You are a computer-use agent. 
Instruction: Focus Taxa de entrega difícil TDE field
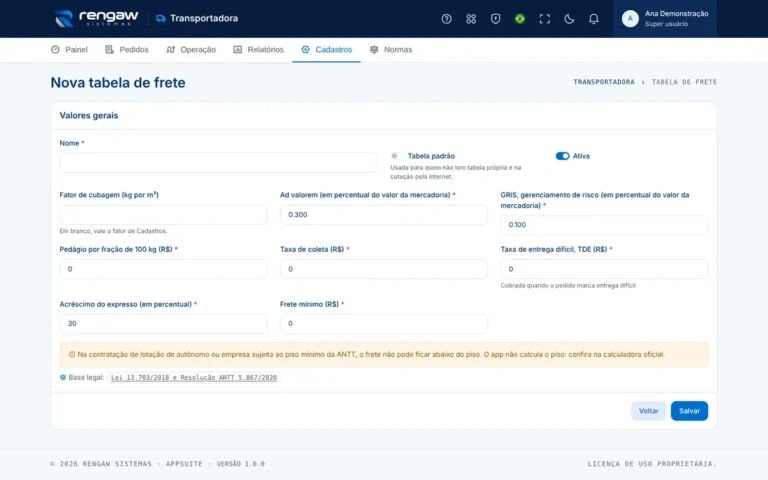point(604,269)
